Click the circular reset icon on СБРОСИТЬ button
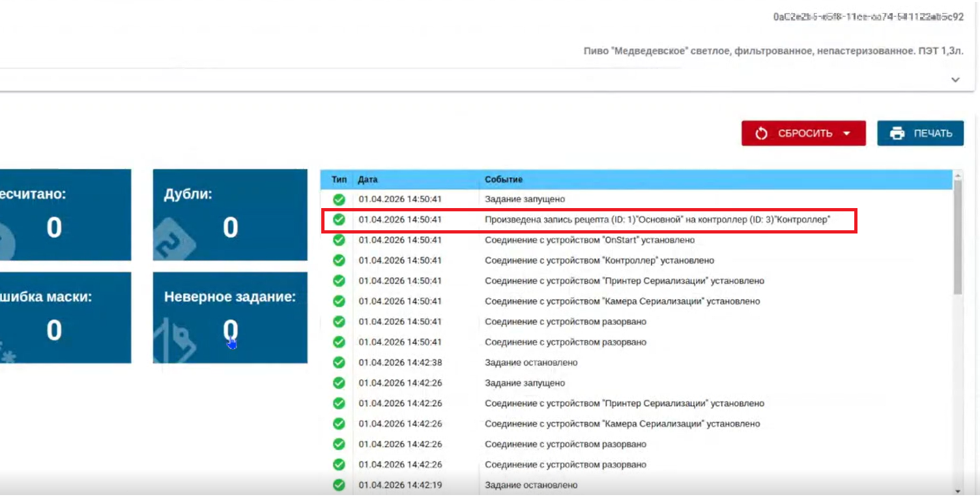The width and height of the screenshot is (980, 497). [761, 133]
